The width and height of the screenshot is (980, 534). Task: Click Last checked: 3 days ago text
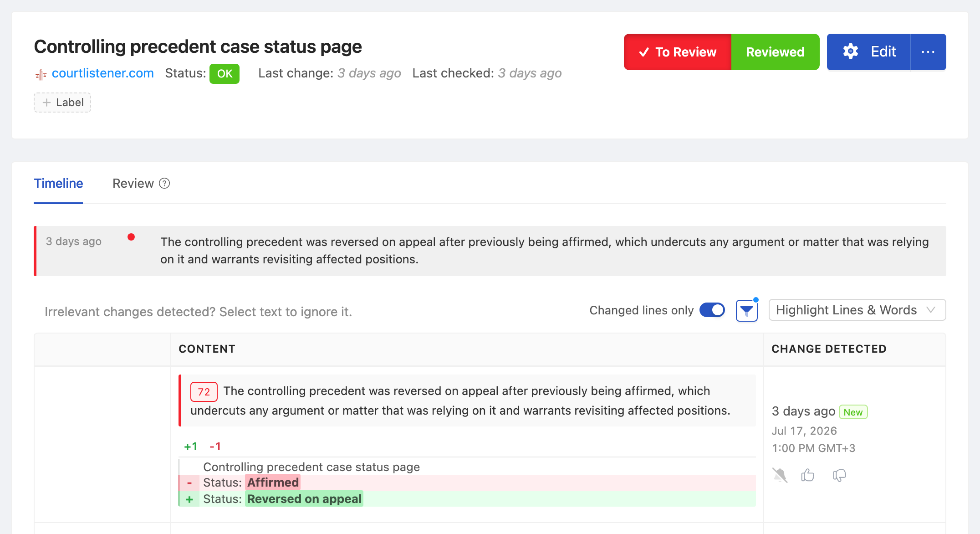[487, 73]
